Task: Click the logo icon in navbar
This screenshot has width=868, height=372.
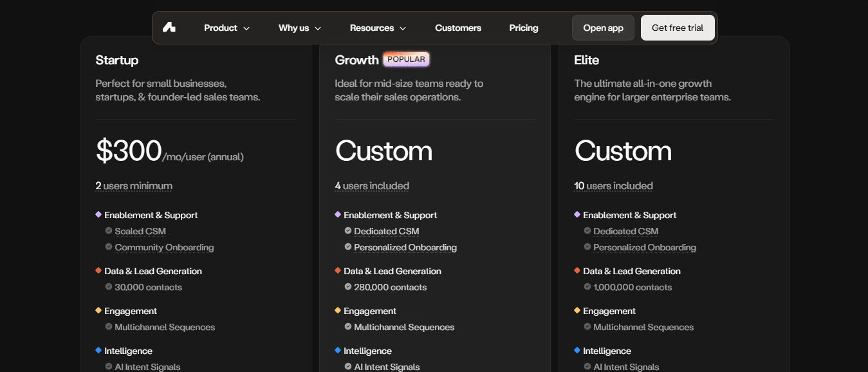Action: [169, 28]
